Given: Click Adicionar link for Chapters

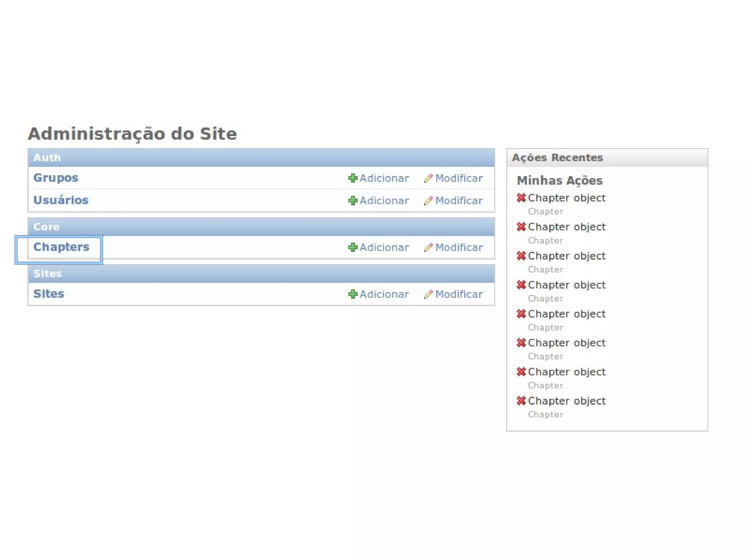Looking at the screenshot, I should [384, 247].
